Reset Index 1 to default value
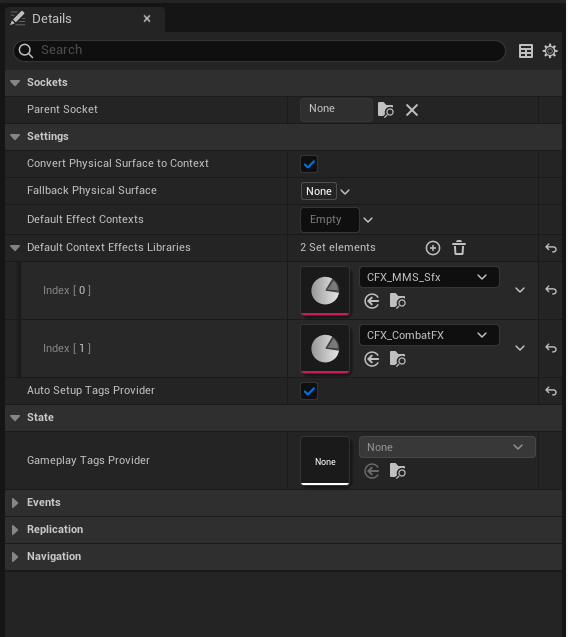 click(551, 348)
